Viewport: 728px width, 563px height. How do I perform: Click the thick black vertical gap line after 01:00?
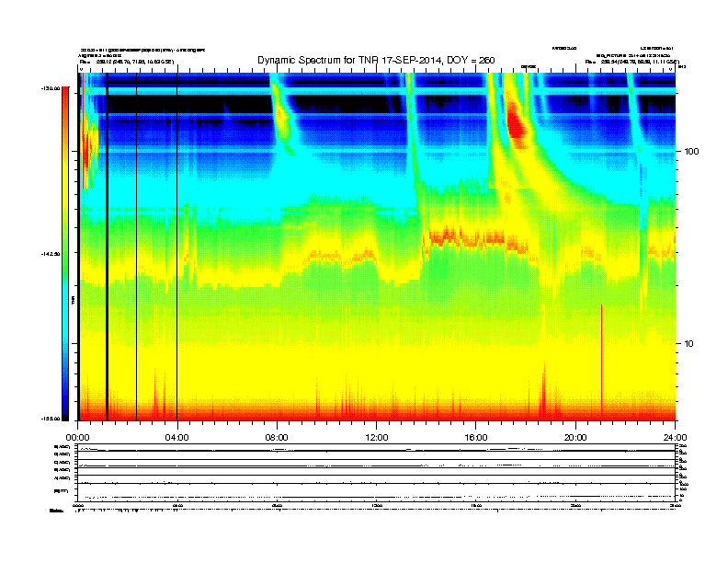point(107,247)
